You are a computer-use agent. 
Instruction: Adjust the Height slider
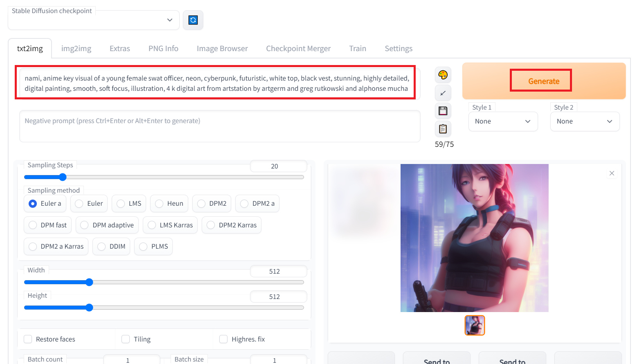(x=164, y=308)
